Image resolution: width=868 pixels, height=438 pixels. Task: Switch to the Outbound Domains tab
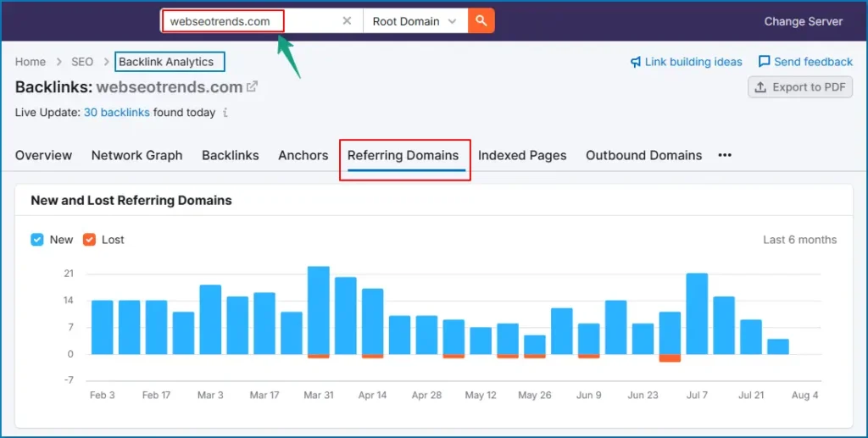pos(644,155)
